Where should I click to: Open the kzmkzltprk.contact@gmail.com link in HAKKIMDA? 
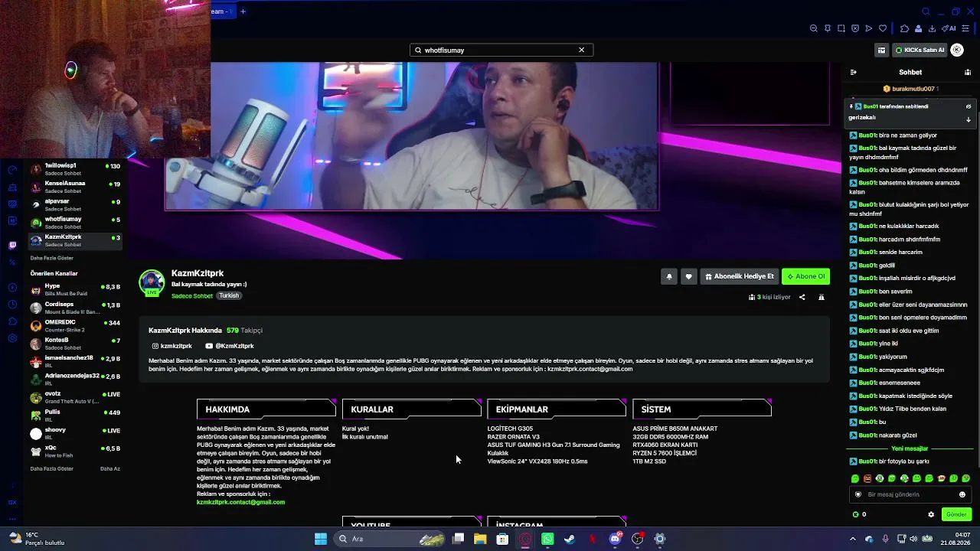click(x=240, y=502)
